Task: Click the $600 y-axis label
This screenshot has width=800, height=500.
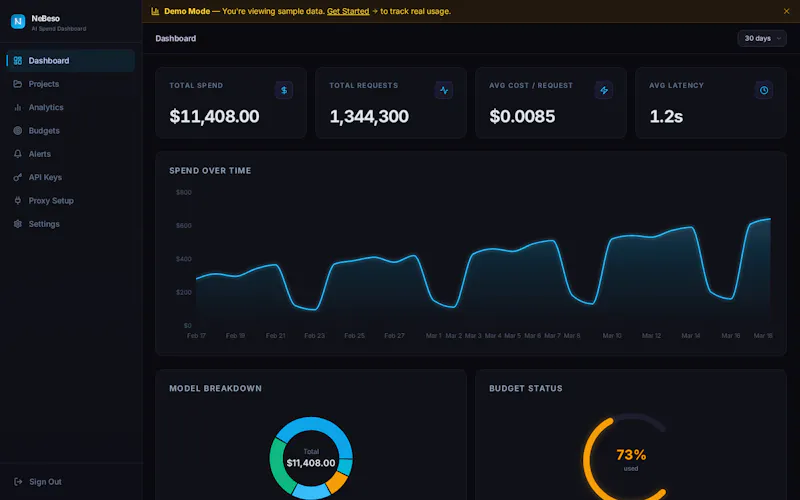Action: [184, 226]
